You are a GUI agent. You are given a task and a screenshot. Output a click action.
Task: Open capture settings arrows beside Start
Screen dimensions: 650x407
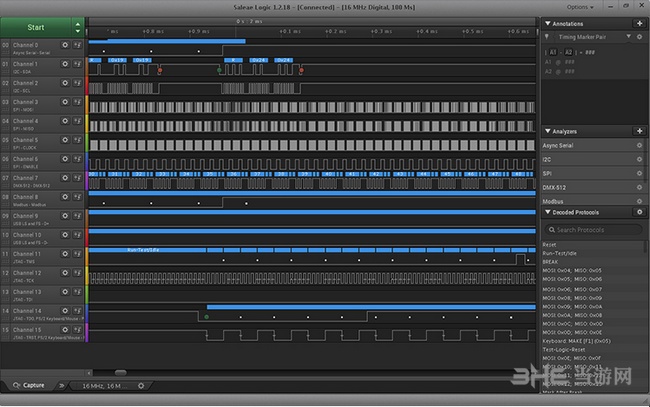click(78, 28)
